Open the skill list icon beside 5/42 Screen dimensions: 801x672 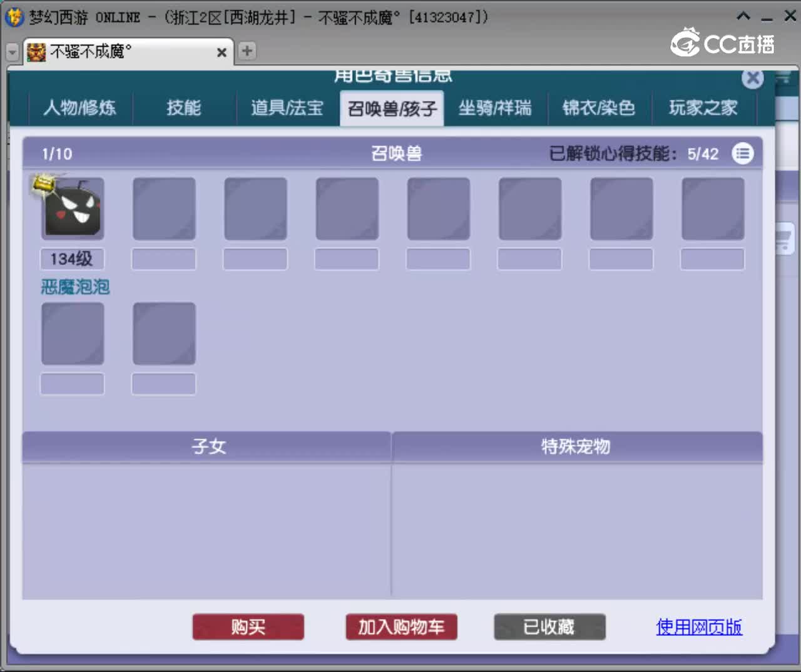click(743, 153)
